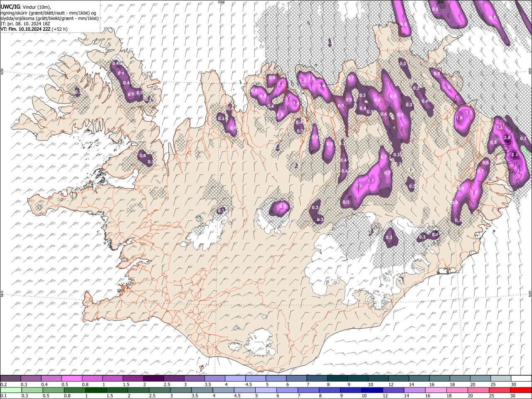Select the dark teal swatch labeled 8
The width and height of the screenshot is (532, 399).
(337, 378)
